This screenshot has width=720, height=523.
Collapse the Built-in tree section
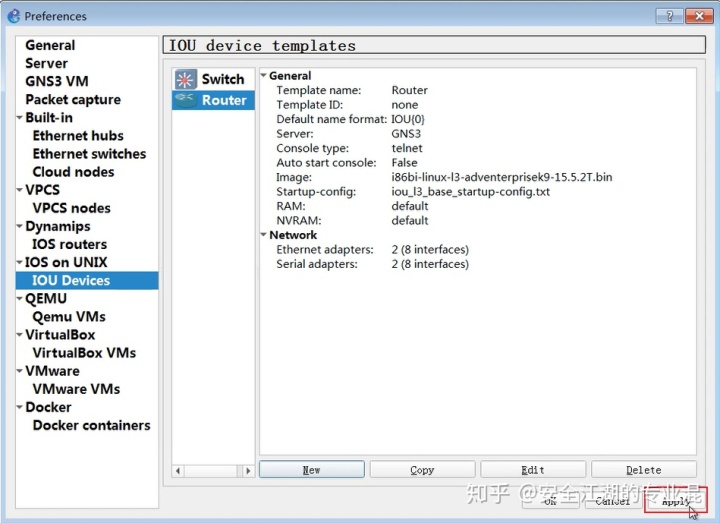19,118
